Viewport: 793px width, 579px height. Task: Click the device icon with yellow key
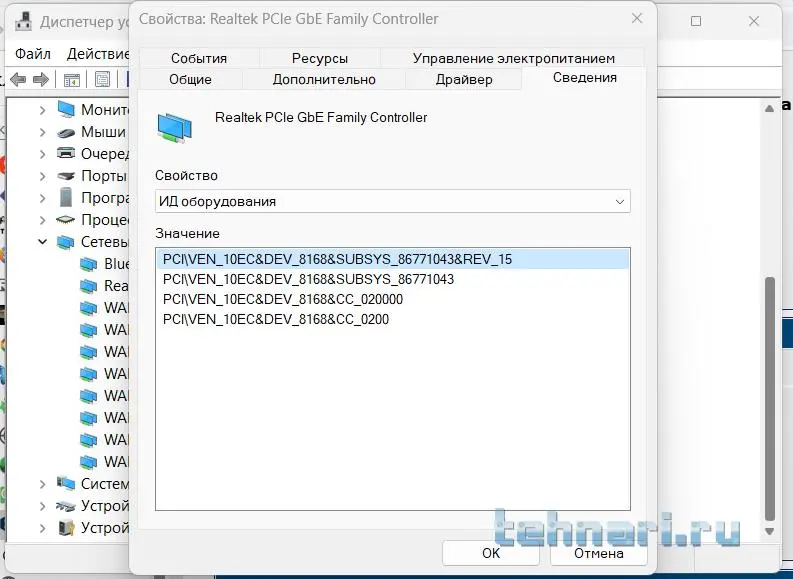tap(66, 527)
